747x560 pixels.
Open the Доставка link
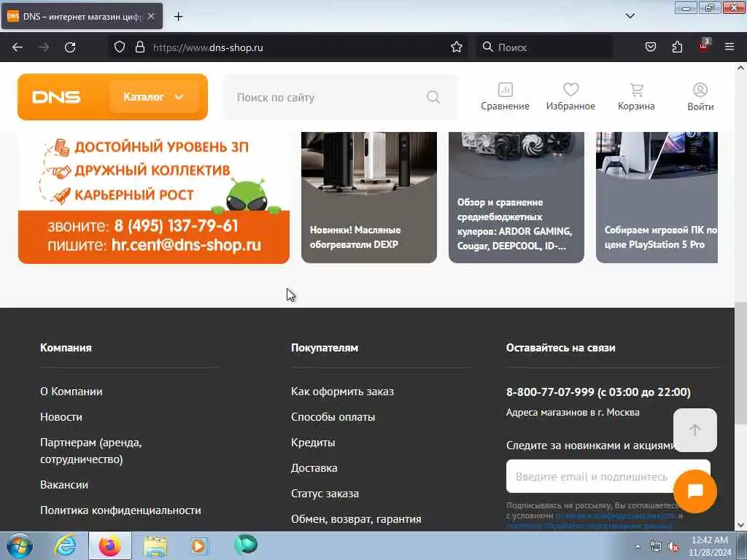314,468
